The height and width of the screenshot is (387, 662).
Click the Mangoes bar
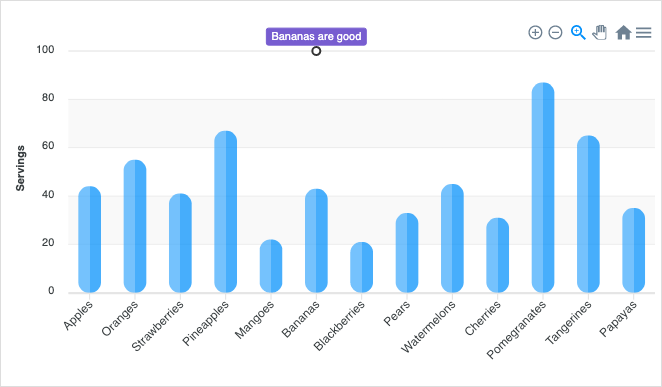pyautogui.click(x=271, y=266)
